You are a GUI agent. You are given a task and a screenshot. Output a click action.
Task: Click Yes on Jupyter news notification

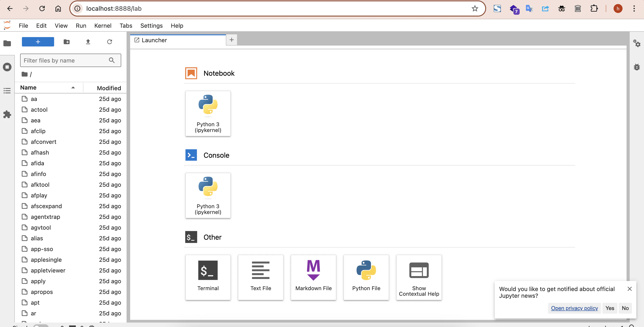(610, 308)
